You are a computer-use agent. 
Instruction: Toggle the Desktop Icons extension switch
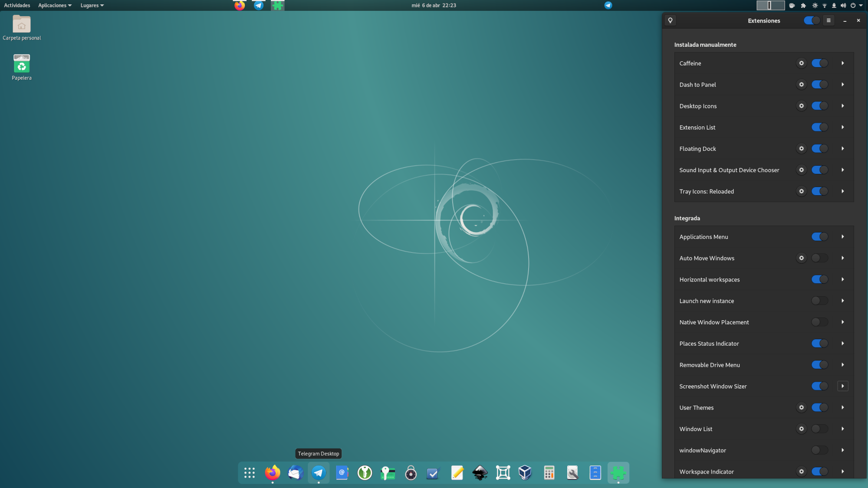pos(820,106)
